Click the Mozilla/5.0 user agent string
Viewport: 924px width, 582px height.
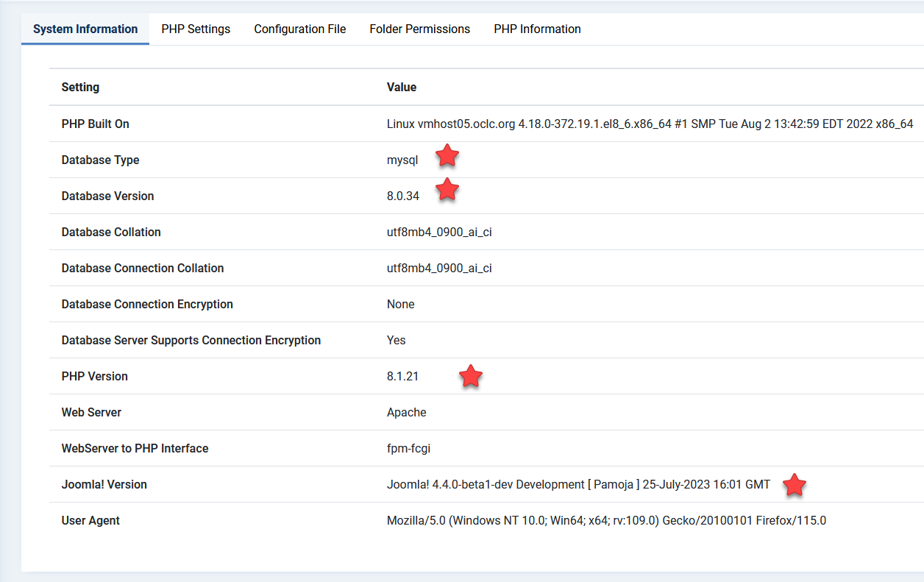(606, 520)
